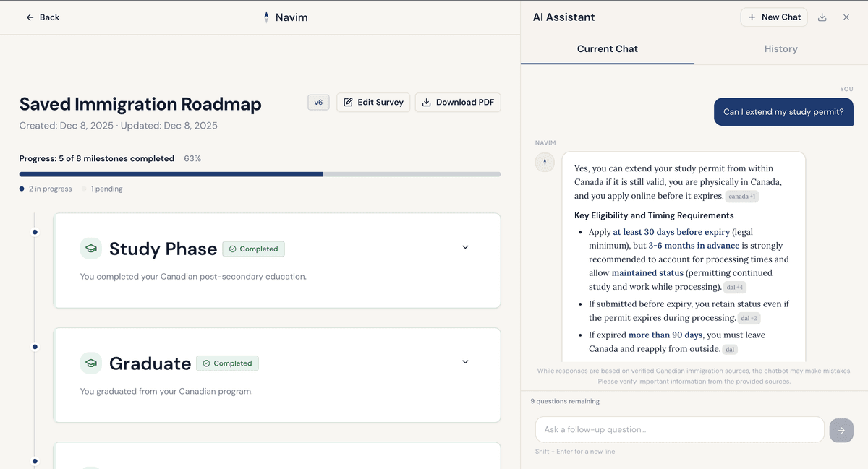Image resolution: width=868 pixels, height=469 pixels.
Task: Click the Navim avatar beside the AI response
Action: click(545, 162)
